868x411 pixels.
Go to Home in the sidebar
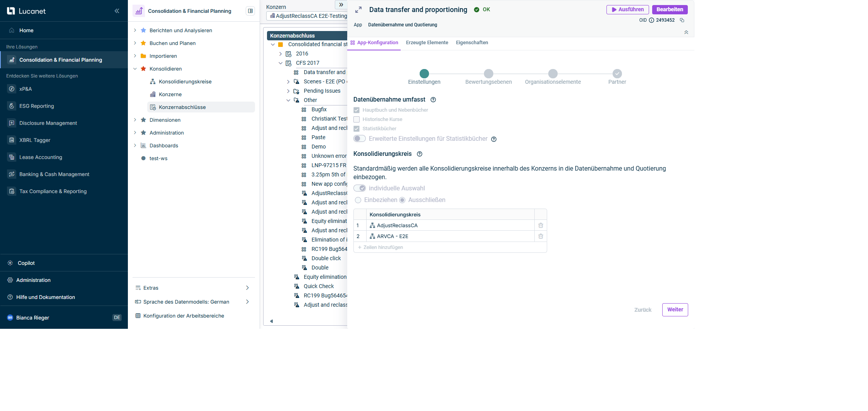pyautogui.click(x=26, y=30)
